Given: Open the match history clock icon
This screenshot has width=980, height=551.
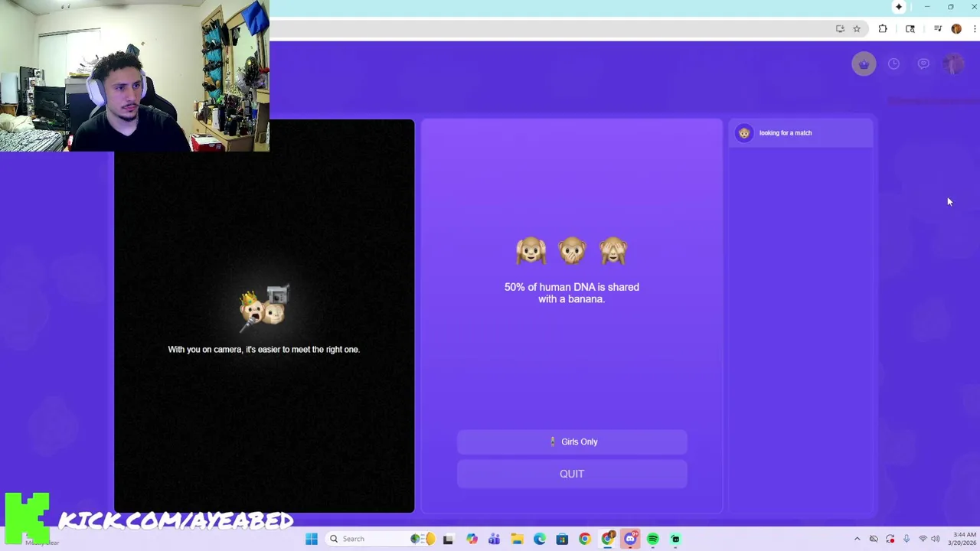Looking at the screenshot, I should pyautogui.click(x=893, y=64).
